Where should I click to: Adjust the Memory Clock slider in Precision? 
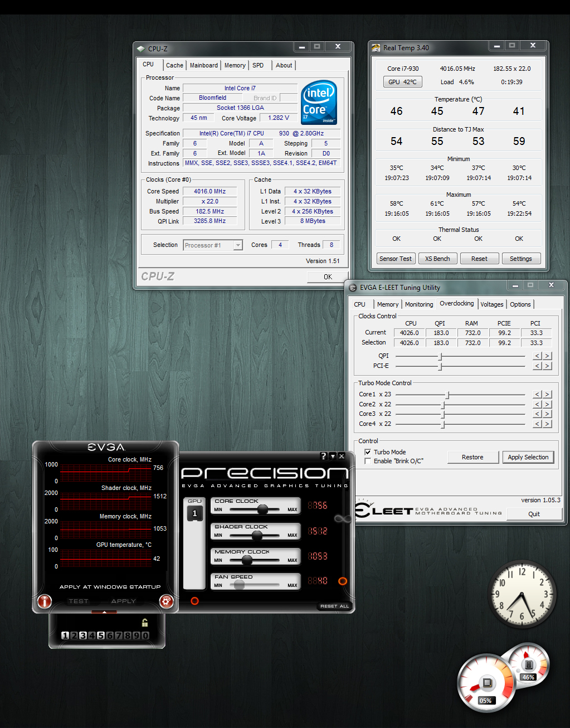[x=247, y=560]
